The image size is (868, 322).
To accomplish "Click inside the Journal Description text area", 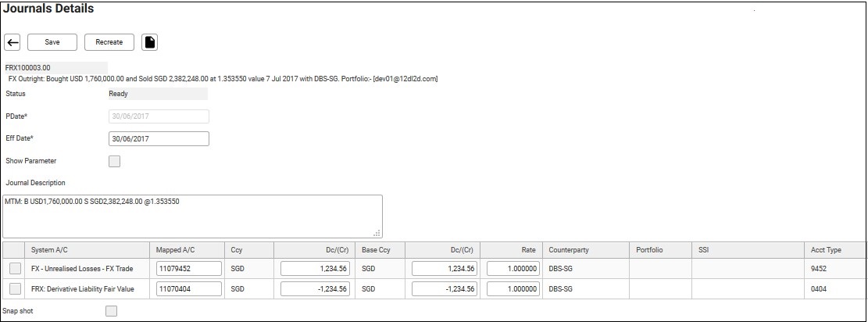I will pyautogui.click(x=192, y=216).
